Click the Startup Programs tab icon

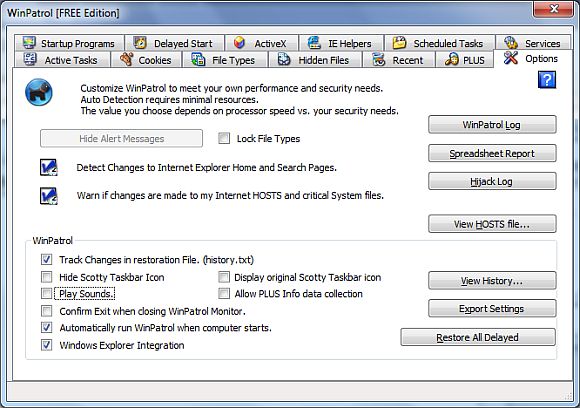click(x=29, y=43)
